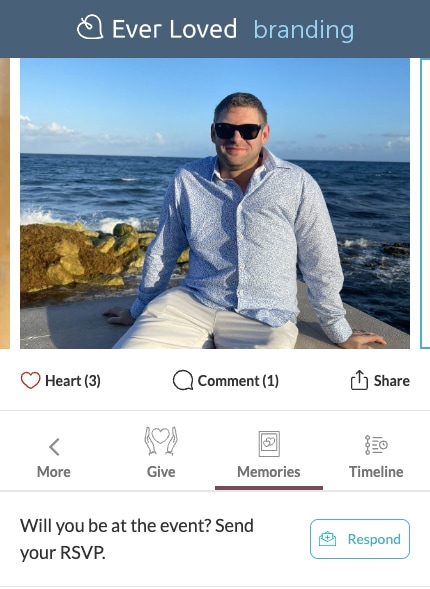Image resolution: width=430 pixels, height=589 pixels.
Task: Toggle the Heart (3) like
Action: (60, 381)
